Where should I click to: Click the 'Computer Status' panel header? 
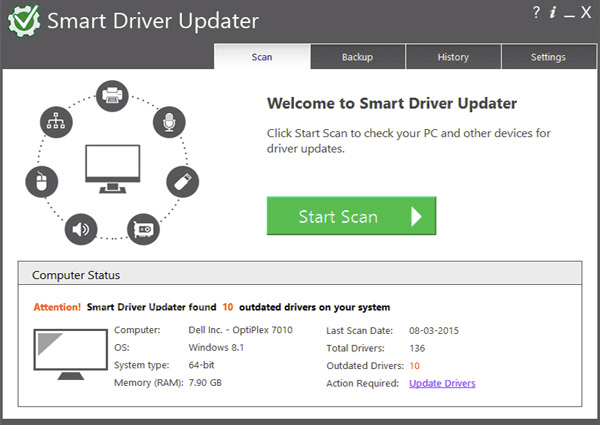(x=300, y=273)
